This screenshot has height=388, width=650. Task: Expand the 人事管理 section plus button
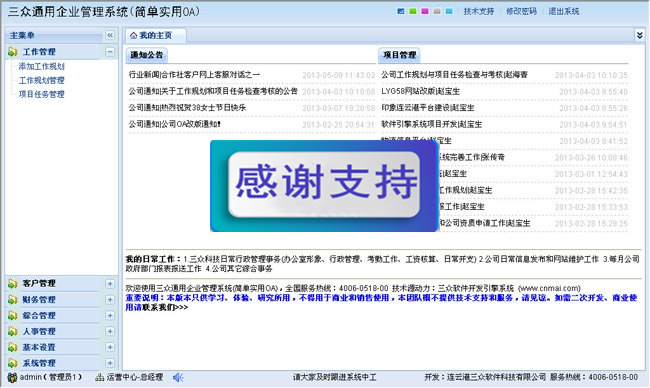click(x=110, y=331)
